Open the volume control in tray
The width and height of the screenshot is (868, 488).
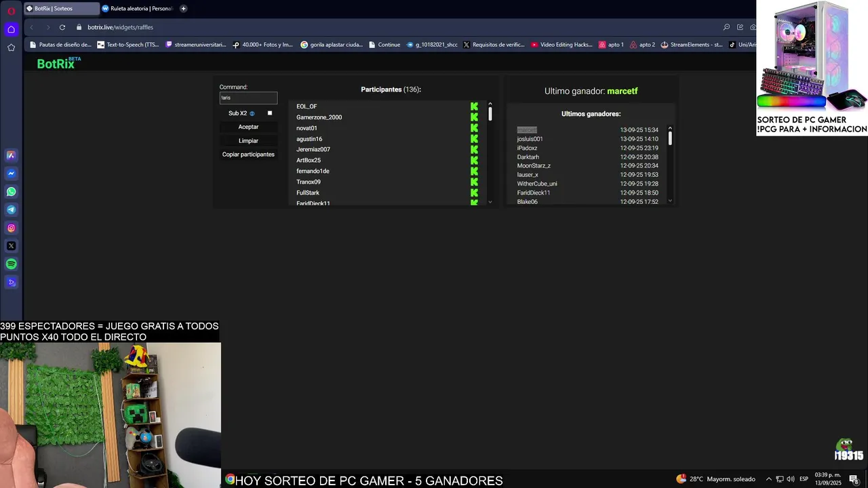click(x=791, y=479)
